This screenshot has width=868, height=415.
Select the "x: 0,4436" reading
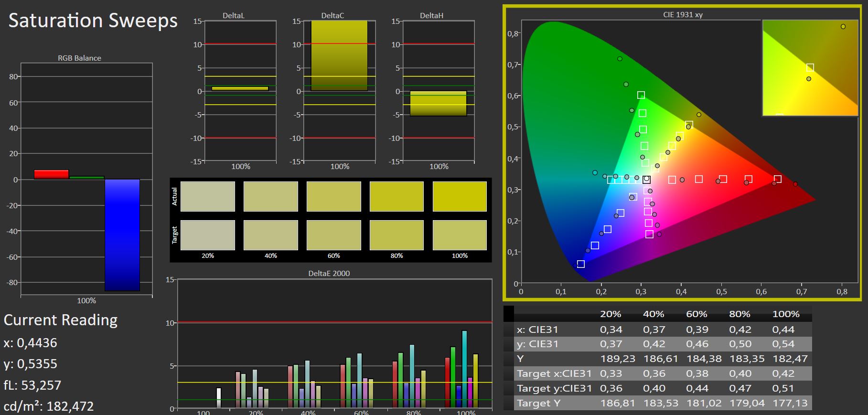(30, 343)
